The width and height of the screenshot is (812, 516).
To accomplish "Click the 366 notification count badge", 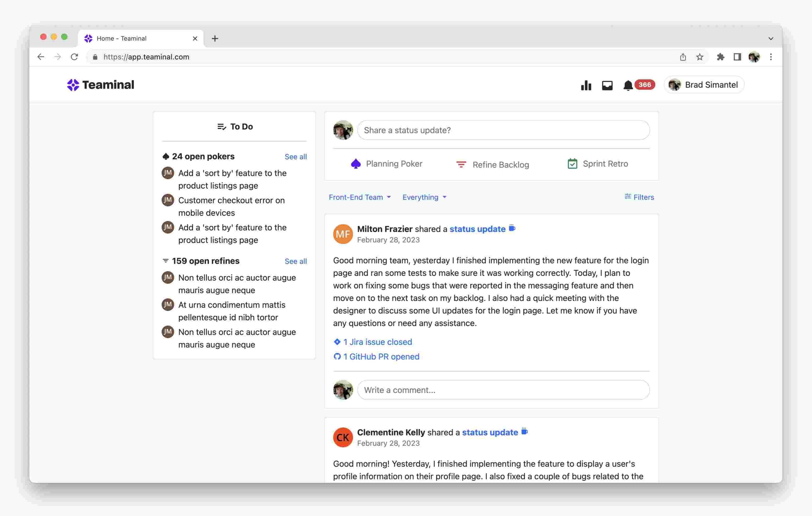I will (645, 85).
